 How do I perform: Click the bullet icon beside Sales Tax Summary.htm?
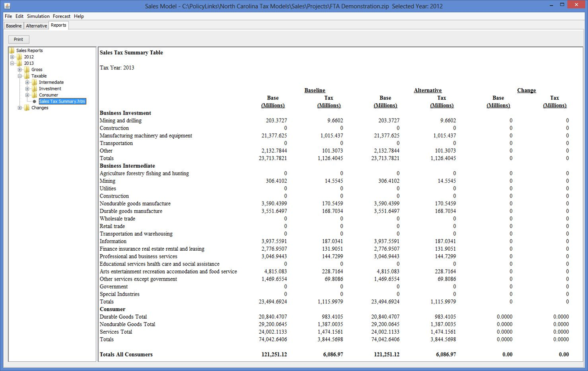click(x=35, y=101)
